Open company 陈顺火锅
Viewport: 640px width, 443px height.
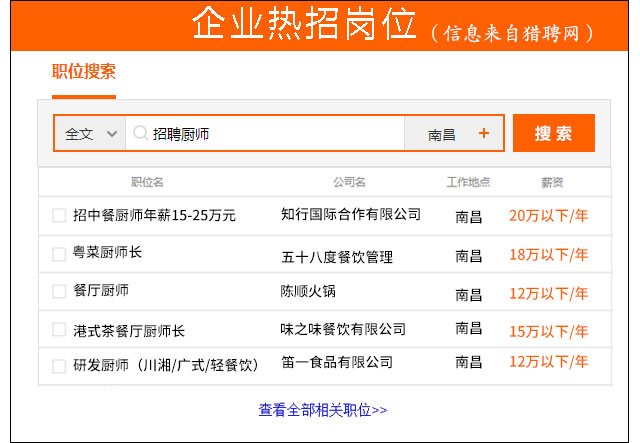308,292
